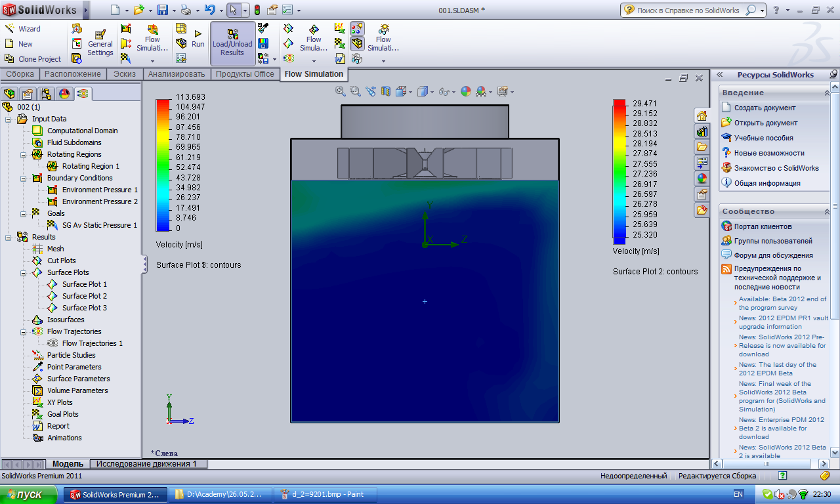This screenshot has height=504, width=840.
Task: Open the Cut Plots results item
Action: coord(61,261)
